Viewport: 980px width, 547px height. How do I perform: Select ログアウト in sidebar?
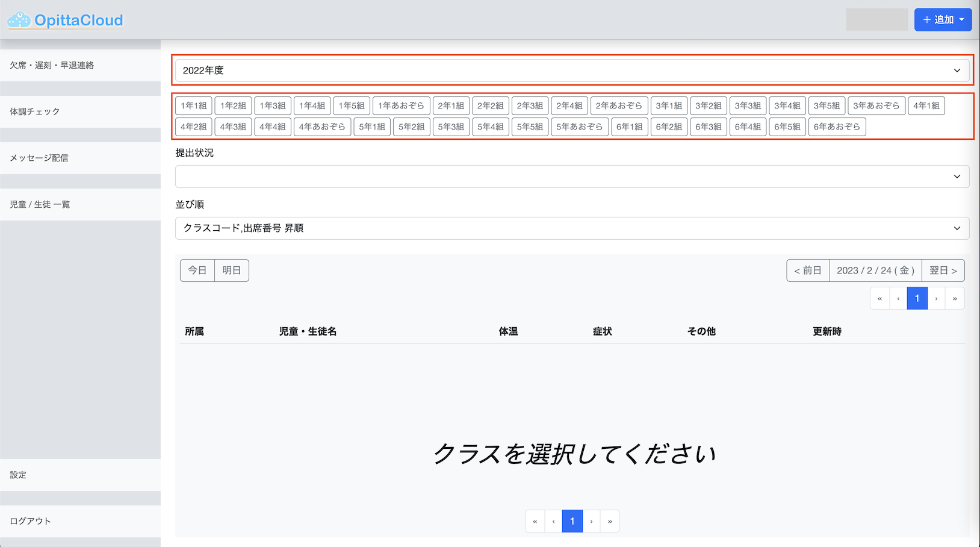point(80,521)
